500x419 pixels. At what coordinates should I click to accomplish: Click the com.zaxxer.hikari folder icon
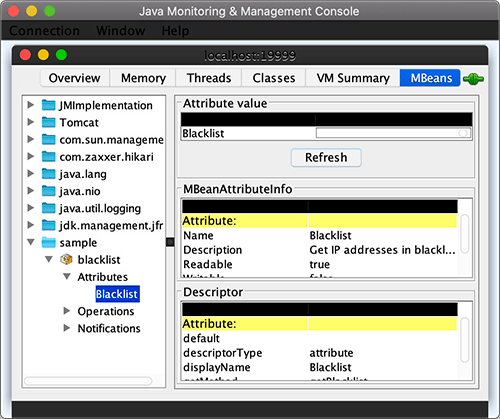point(49,156)
